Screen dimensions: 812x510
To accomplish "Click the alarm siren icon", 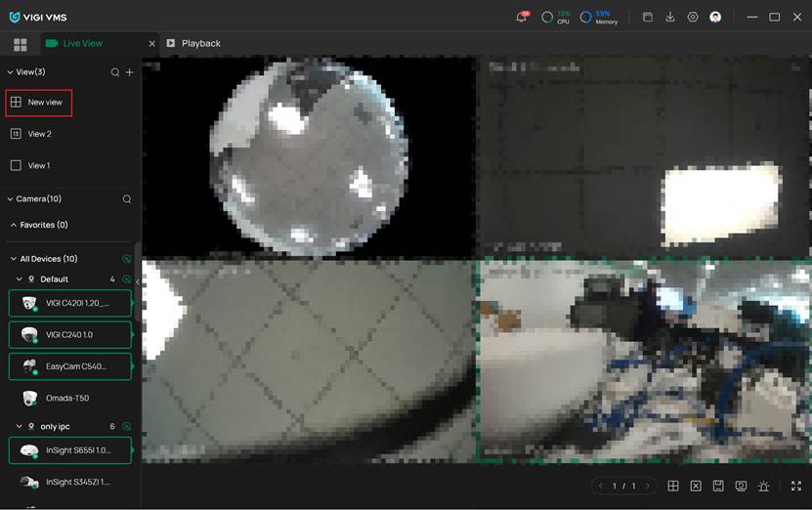I will tap(763, 486).
